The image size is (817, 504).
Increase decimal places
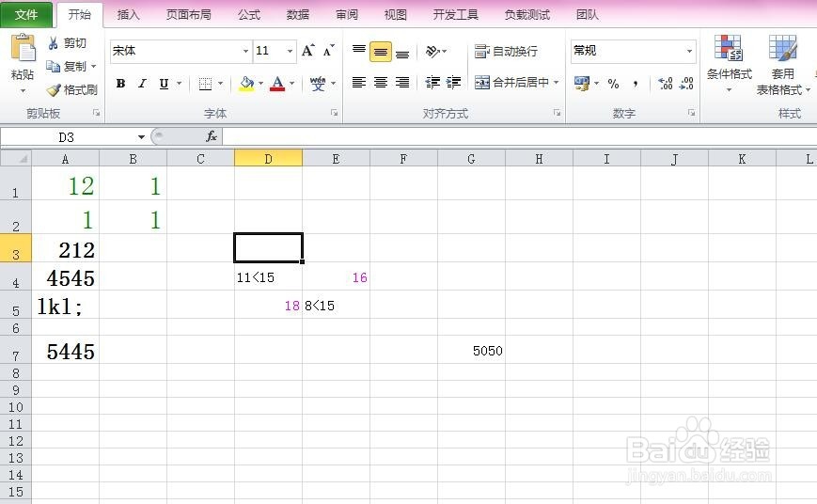click(666, 84)
